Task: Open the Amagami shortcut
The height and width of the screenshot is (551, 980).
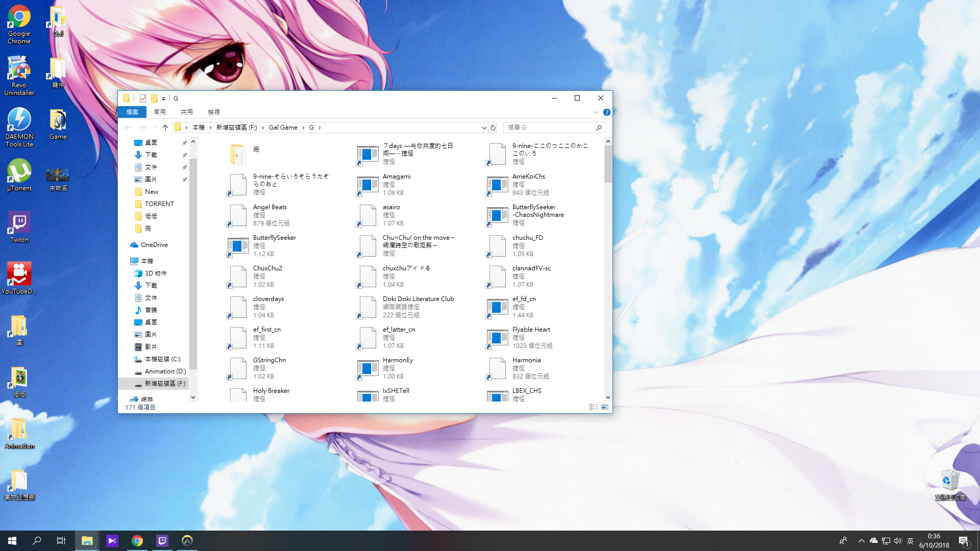Action: pyautogui.click(x=396, y=177)
